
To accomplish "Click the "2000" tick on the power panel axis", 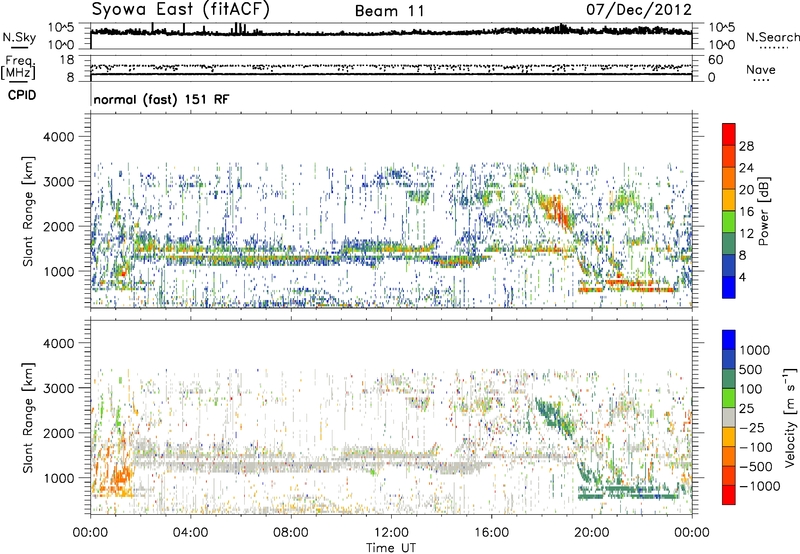I will pos(59,226).
